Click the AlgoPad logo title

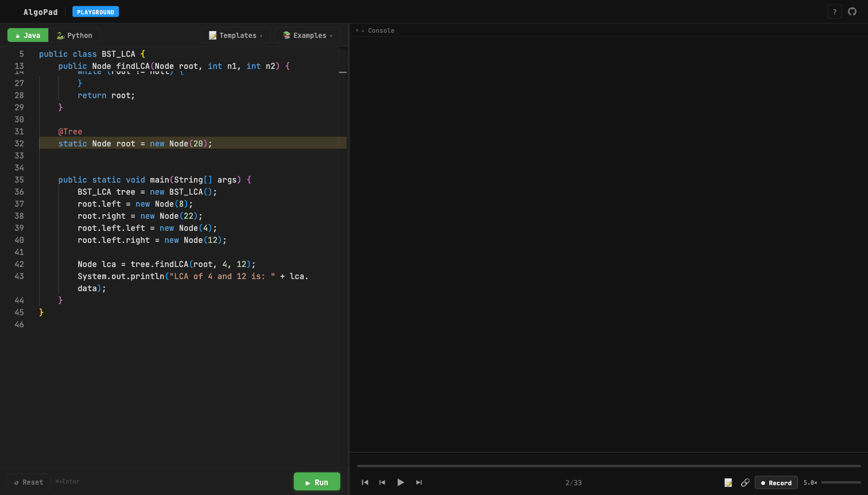40,11
